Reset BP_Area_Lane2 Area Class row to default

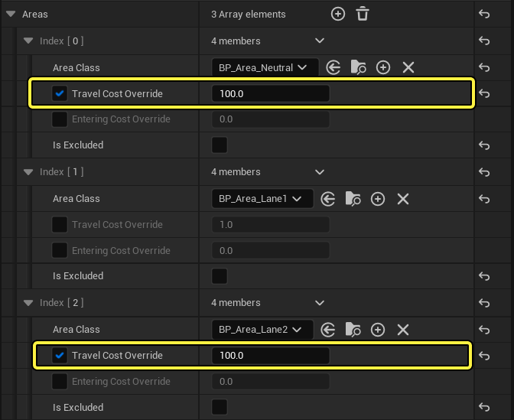tap(484, 330)
